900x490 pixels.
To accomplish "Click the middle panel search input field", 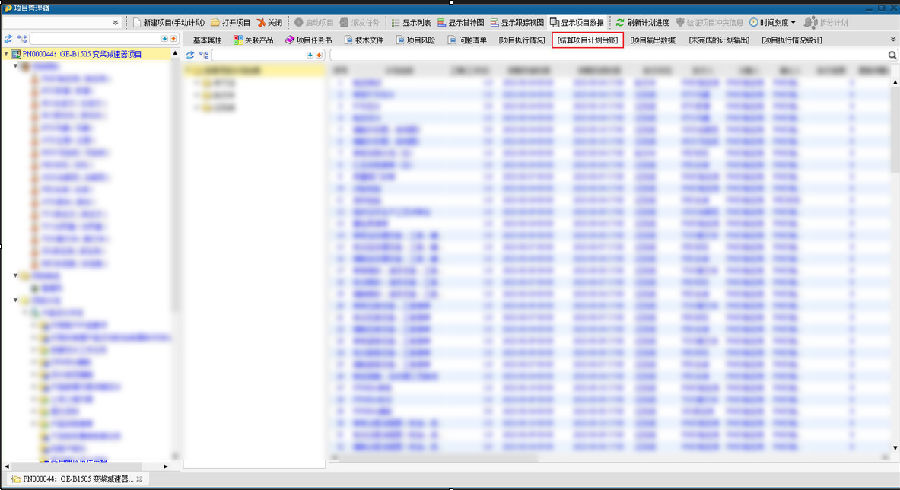I will click(x=258, y=55).
